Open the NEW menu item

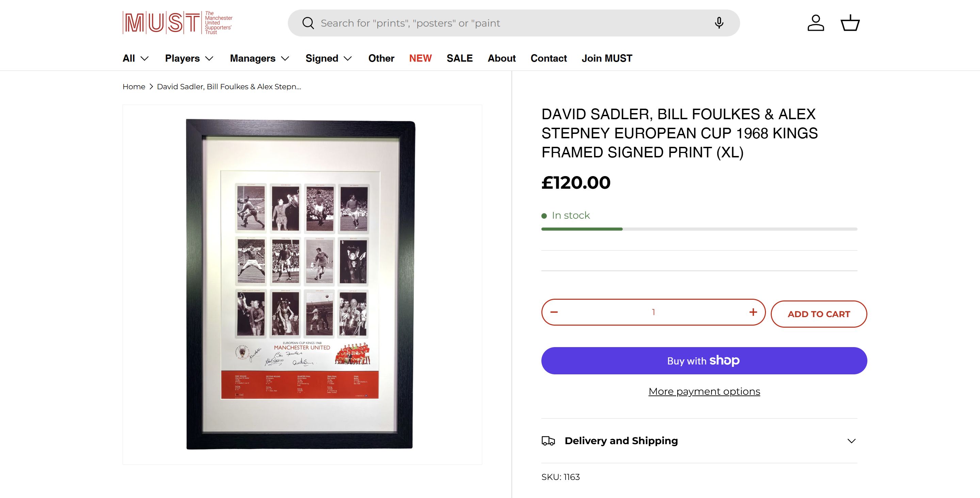(x=420, y=58)
